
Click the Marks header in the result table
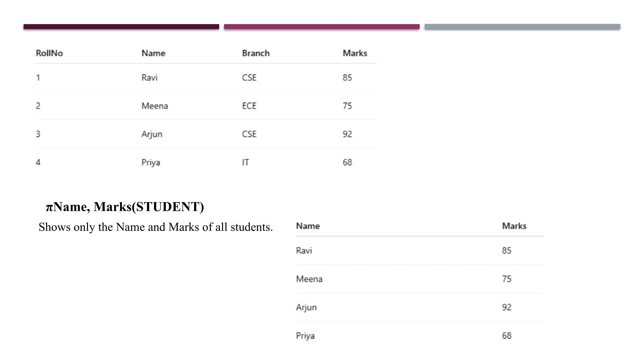tap(514, 226)
